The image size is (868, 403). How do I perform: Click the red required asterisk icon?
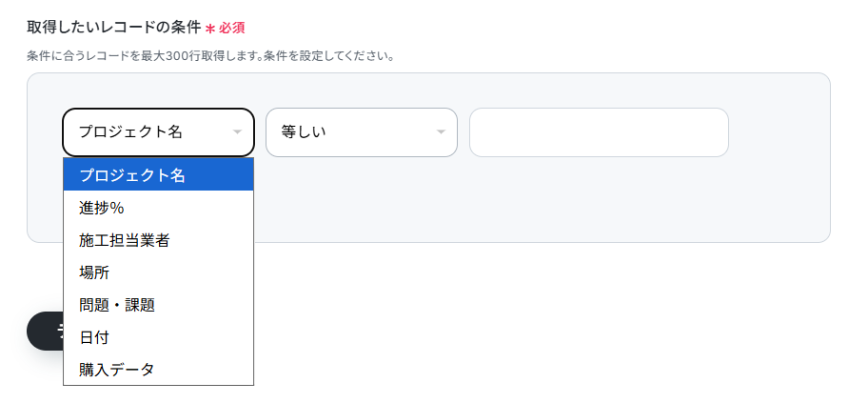point(209,29)
